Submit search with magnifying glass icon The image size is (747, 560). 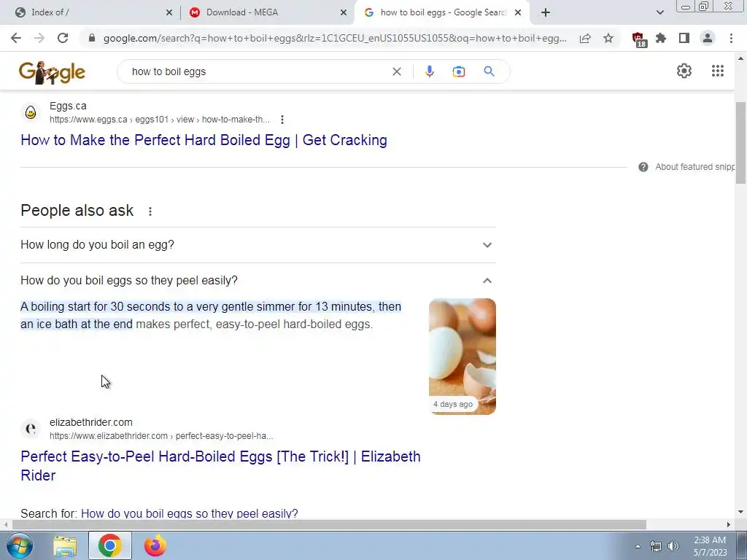point(489,71)
